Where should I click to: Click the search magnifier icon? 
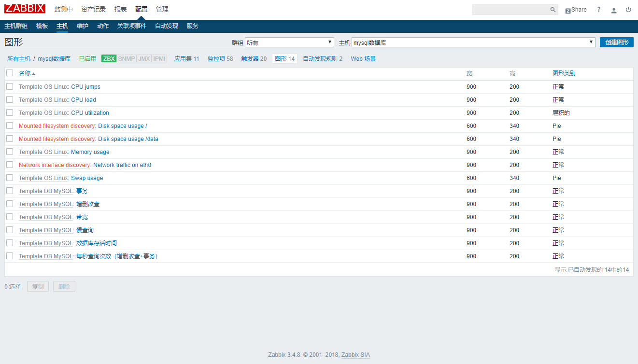(553, 10)
